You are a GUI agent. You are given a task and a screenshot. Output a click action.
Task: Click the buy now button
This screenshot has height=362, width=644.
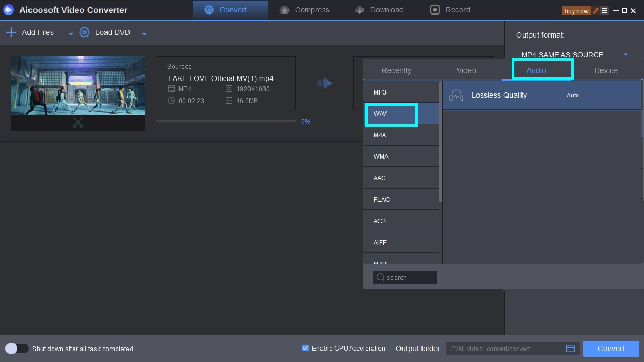point(576,11)
